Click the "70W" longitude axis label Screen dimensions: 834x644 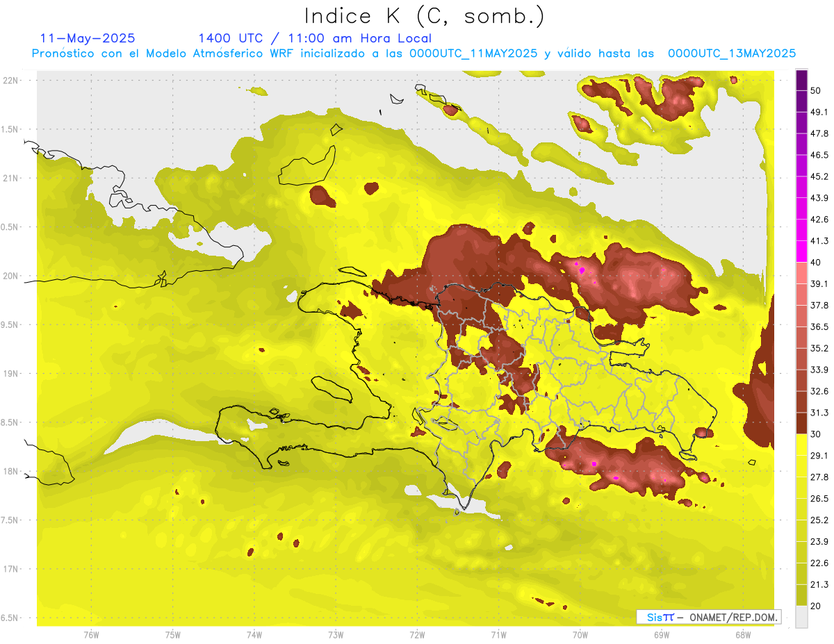(x=580, y=634)
